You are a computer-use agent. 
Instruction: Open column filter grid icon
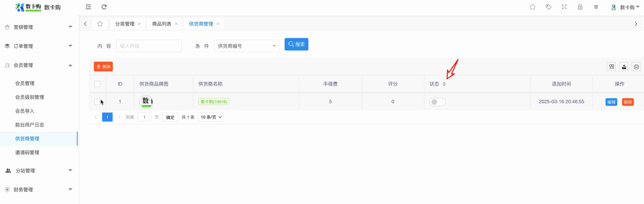coord(611,67)
